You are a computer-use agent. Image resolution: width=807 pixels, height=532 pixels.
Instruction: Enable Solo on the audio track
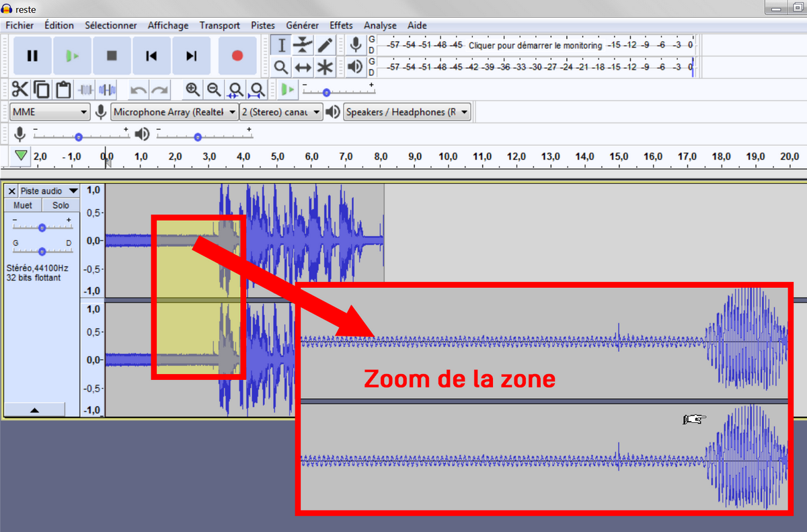click(x=60, y=205)
